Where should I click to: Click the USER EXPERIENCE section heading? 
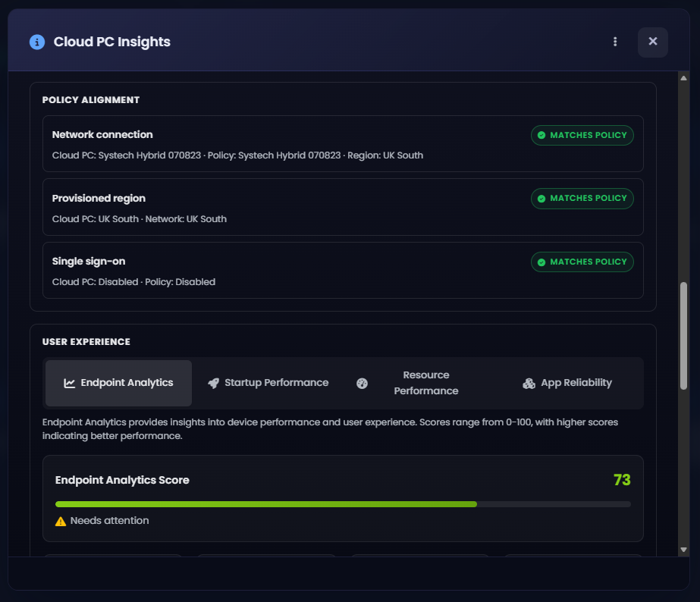click(x=86, y=342)
